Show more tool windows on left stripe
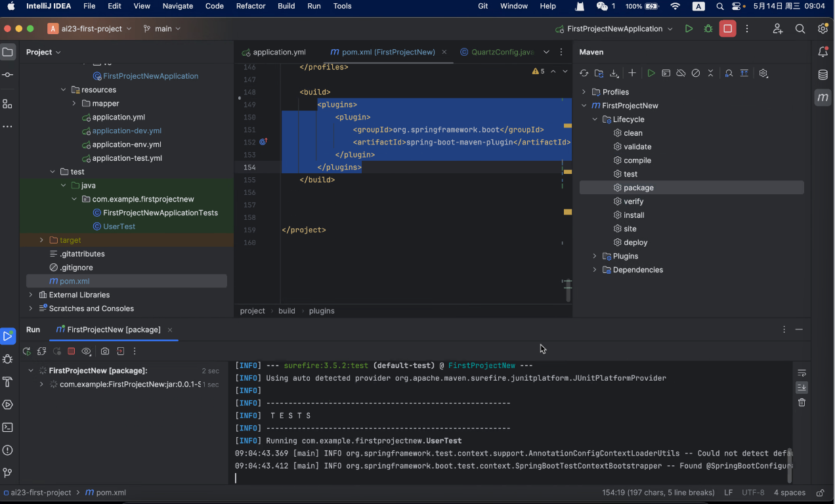Image resolution: width=835 pixels, height=504 pixels. tap(8, 127)
